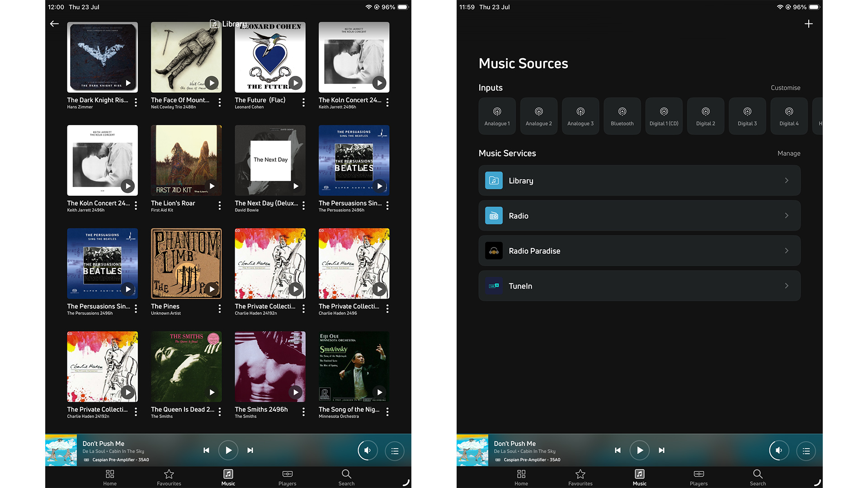
Task: Open Search tab on Library screen
Action: tap(346, 477)
